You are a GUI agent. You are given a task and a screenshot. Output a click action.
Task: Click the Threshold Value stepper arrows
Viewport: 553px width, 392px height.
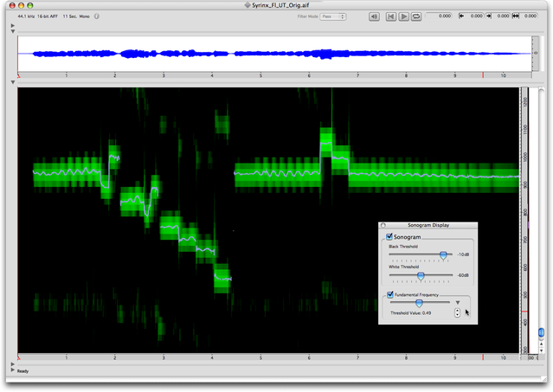tap(457, 312)
